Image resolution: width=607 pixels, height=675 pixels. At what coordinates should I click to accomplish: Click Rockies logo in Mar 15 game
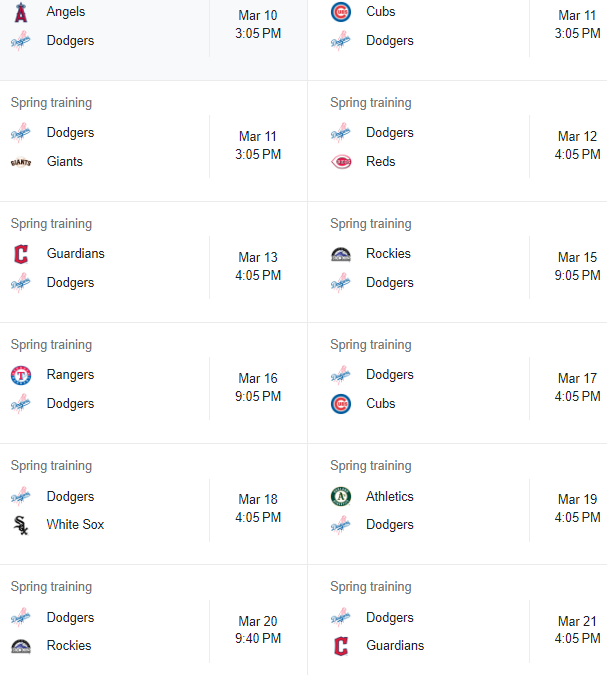click(x=341, y=254)
